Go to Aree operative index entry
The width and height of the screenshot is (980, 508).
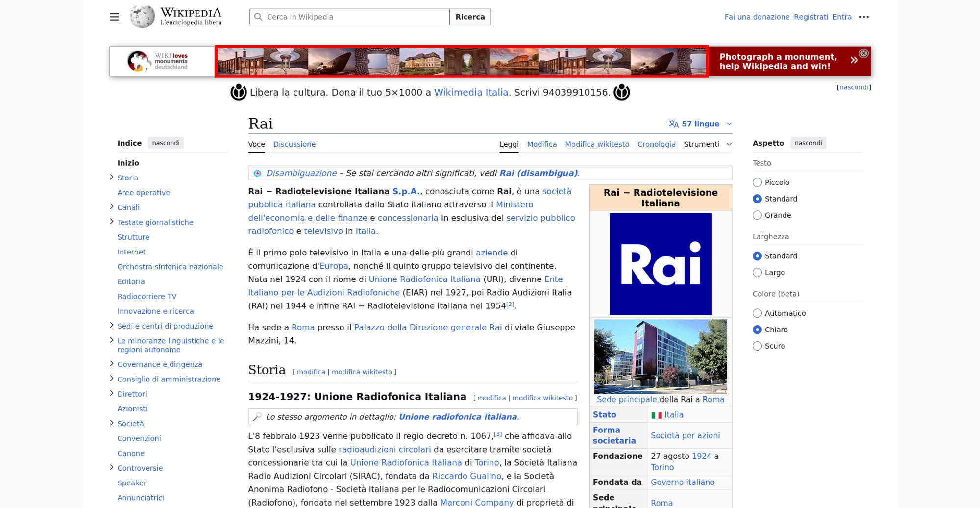click(x=144, y=193)
